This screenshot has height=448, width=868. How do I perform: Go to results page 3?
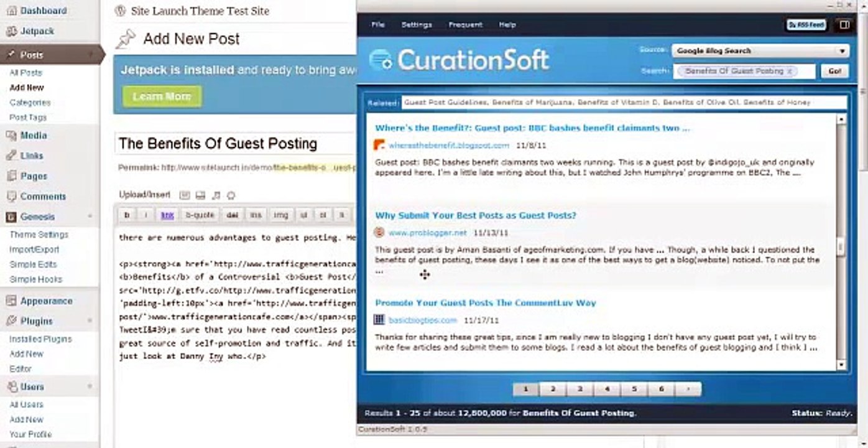(x=580, y=390)
